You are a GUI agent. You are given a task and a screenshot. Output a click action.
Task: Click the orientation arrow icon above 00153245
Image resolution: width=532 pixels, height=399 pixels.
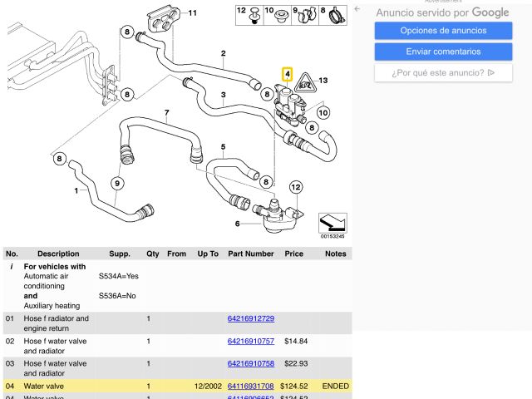(332, 223)
